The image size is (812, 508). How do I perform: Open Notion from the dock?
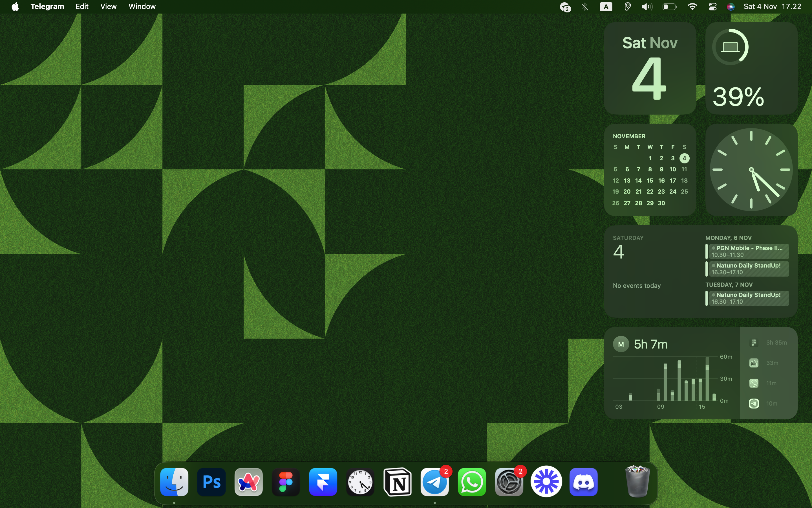click(398, 482)
